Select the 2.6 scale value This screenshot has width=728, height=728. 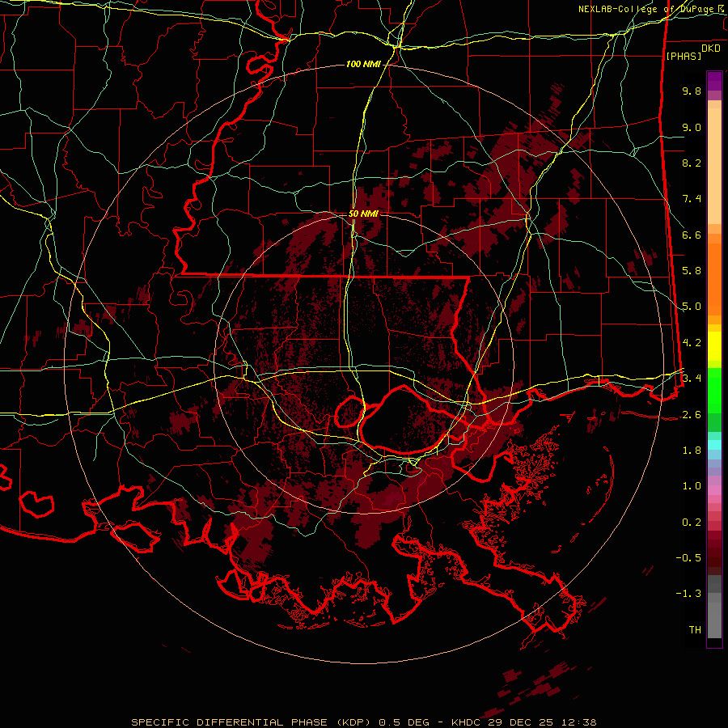(x=692, y=415)
